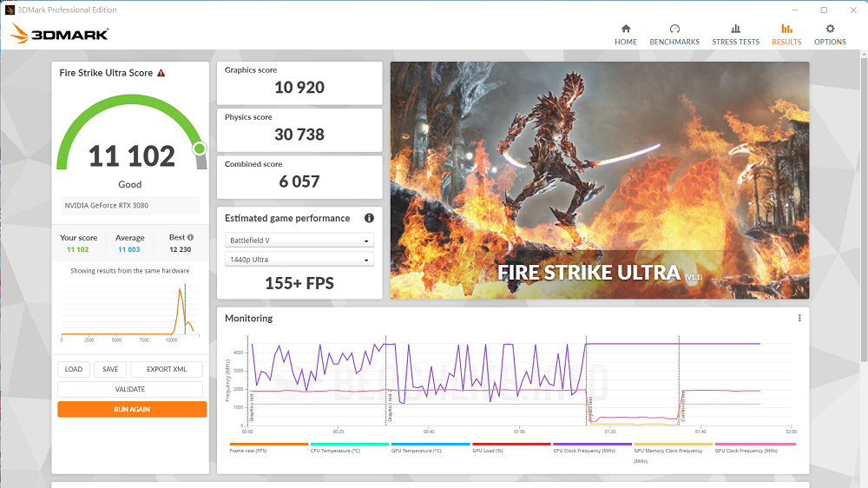Viewport: 868px width, 488px height.
Task: Click the VALIDATE button
Action: [x=130, y=389]
